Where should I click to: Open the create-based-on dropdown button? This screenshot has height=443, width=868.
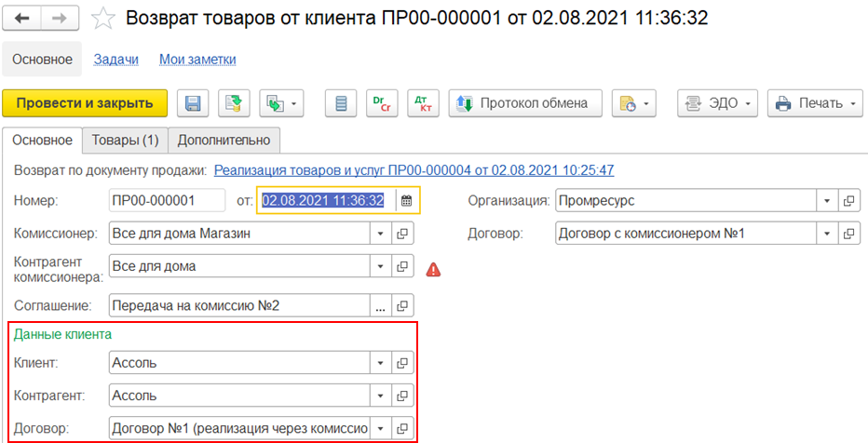(281, 103)
